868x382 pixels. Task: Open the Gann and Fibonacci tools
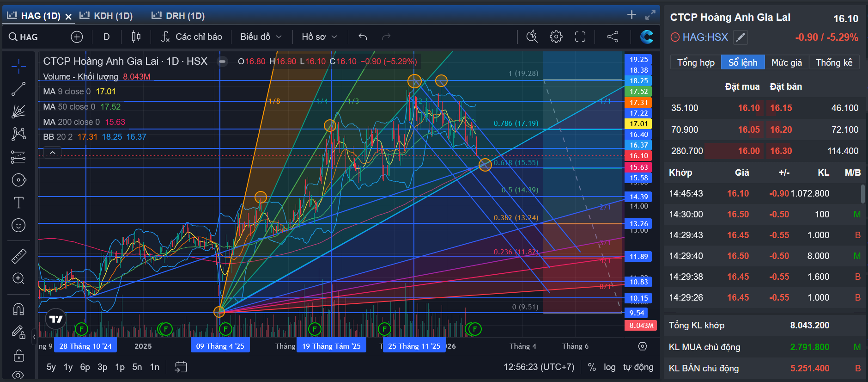[x=18, y=111]
